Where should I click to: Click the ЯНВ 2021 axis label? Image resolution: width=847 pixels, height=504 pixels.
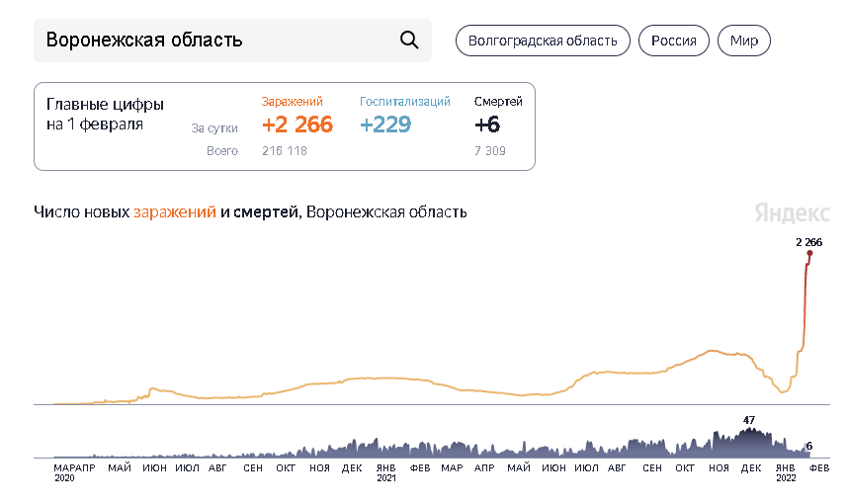pos(385,471)
